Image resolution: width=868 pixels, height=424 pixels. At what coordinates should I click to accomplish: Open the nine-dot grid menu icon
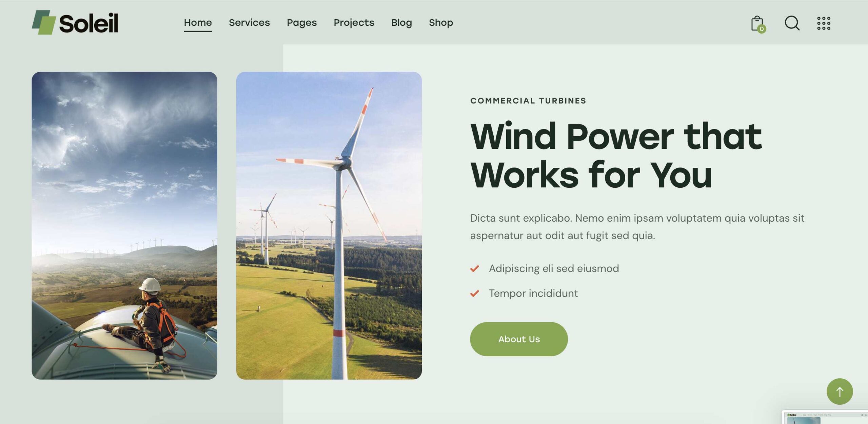[x=824, y=23]
